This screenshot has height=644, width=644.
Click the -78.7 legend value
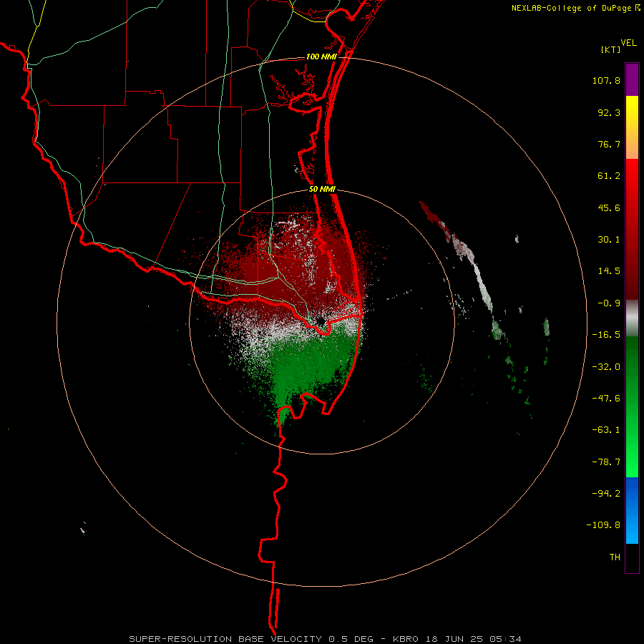click(606, 462)
